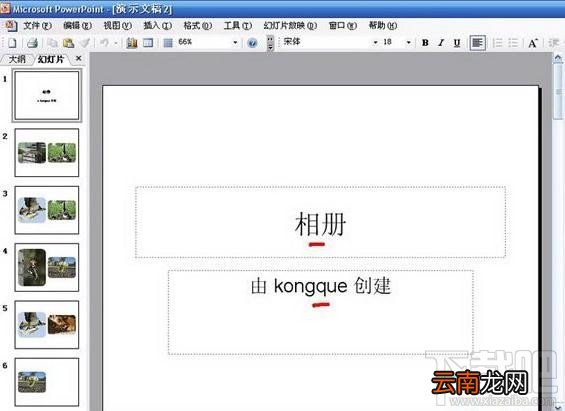565x411 pixels.
Task: Click the 由 kongque 创建 subtitle text
Action: click(x=321, y=286)
